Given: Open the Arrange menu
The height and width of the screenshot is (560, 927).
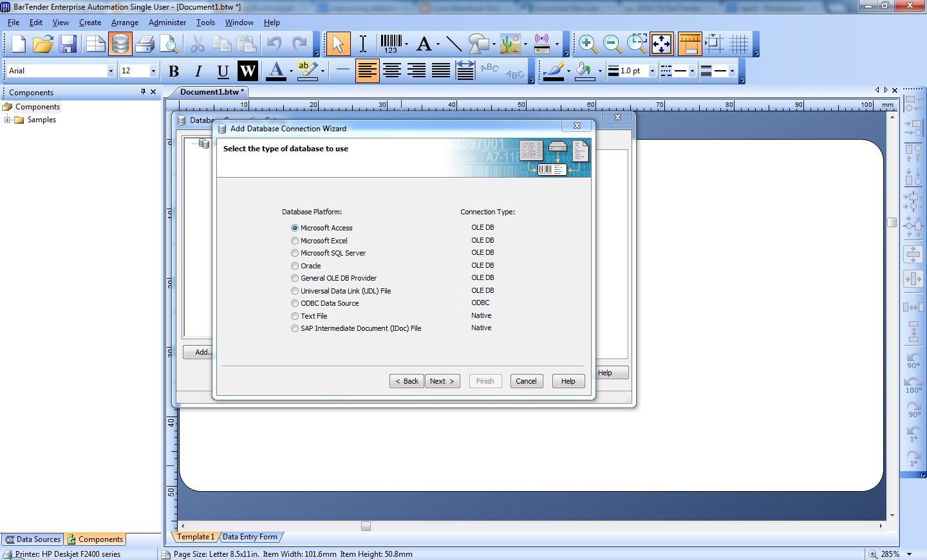Looking at the screenshot, I should 125,23.
